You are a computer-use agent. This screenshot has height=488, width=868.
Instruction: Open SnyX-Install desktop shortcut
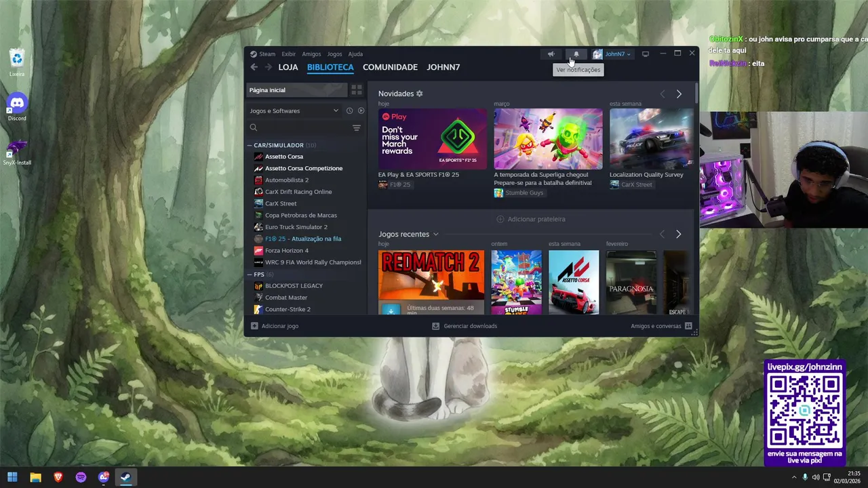(17, 152)
